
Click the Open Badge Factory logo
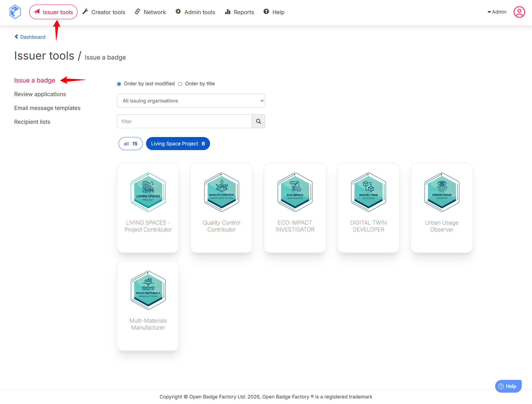click(x=15, y=12)
